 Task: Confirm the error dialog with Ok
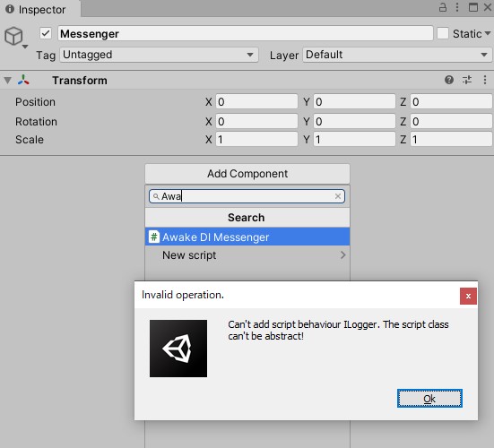pyautogui.click(x=429, y=398)
